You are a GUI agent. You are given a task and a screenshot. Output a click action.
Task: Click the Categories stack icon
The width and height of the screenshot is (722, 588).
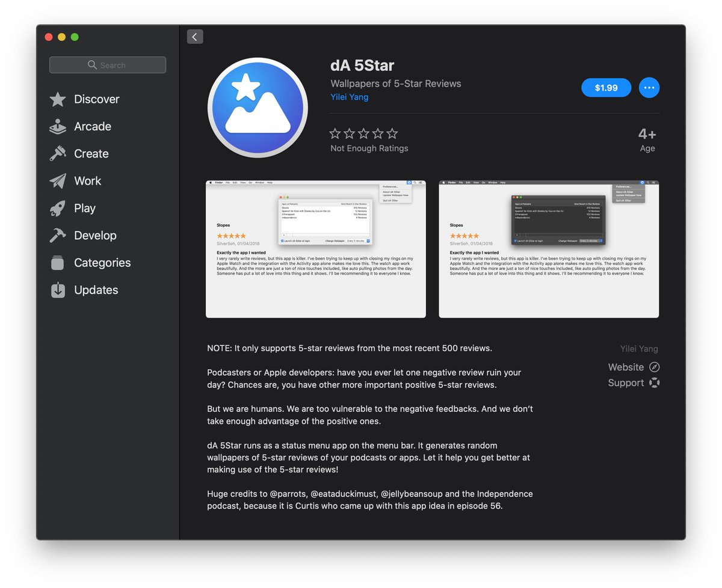[58, 263]
